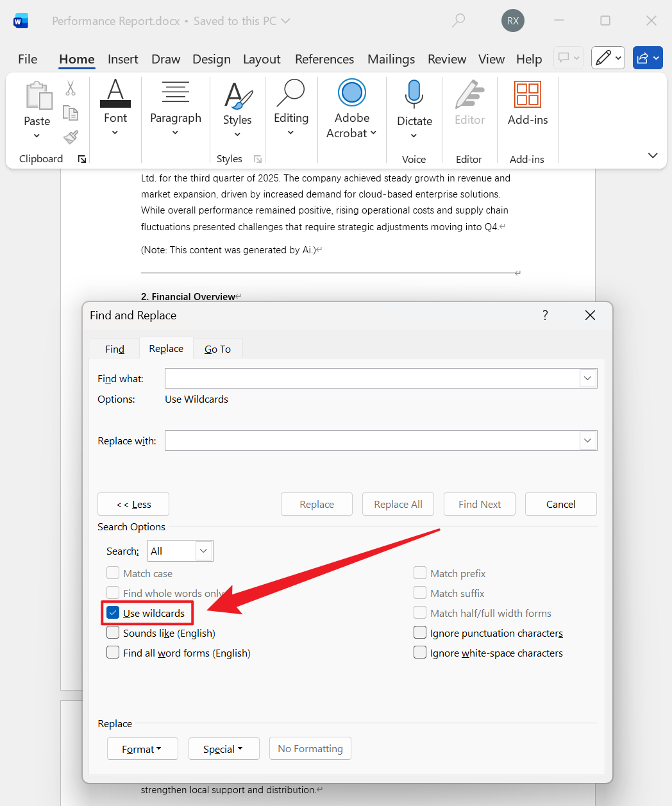672x806 pixels.
Task: Open the Styles pane launcher
Action: click(x=257, y=159)
